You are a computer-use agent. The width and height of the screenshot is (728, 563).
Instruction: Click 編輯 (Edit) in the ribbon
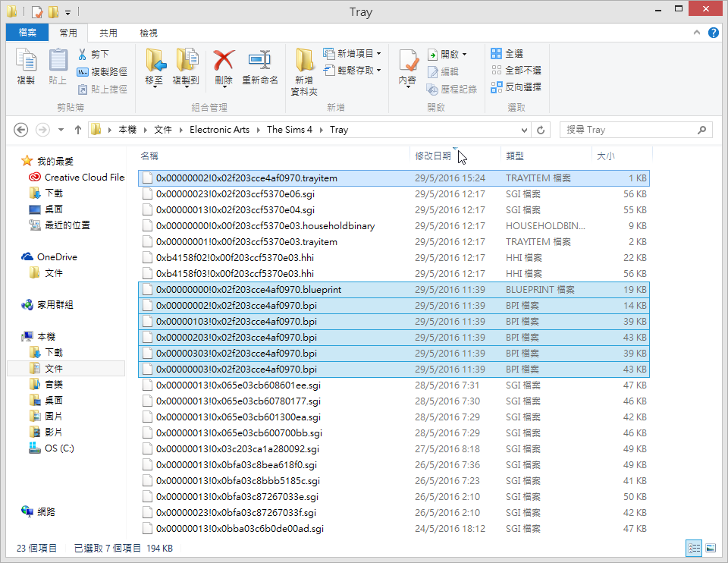click(x=444, y=71)
